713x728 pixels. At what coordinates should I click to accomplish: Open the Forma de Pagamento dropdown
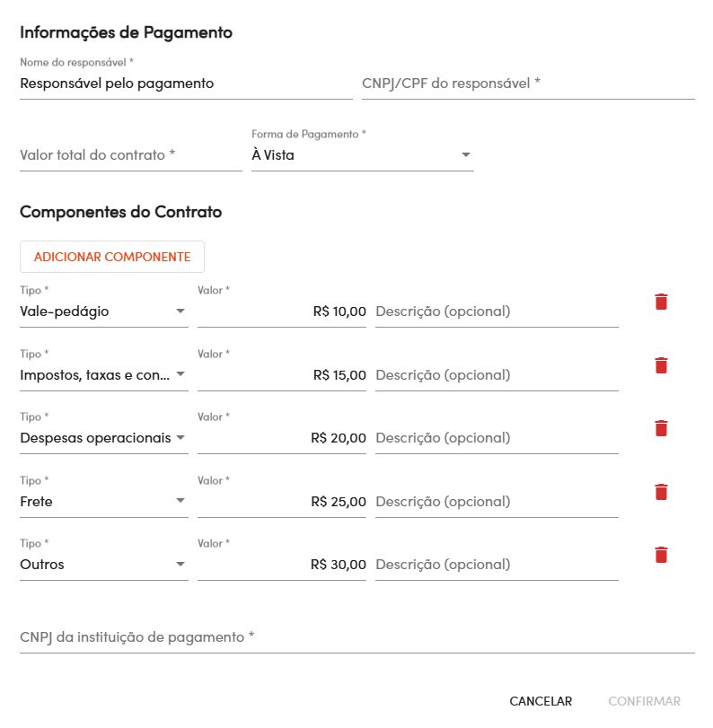(x=362, y=155)
